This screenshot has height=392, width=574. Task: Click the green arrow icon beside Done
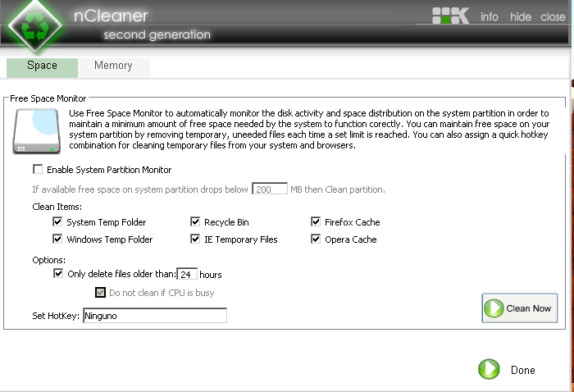(489, 369)
